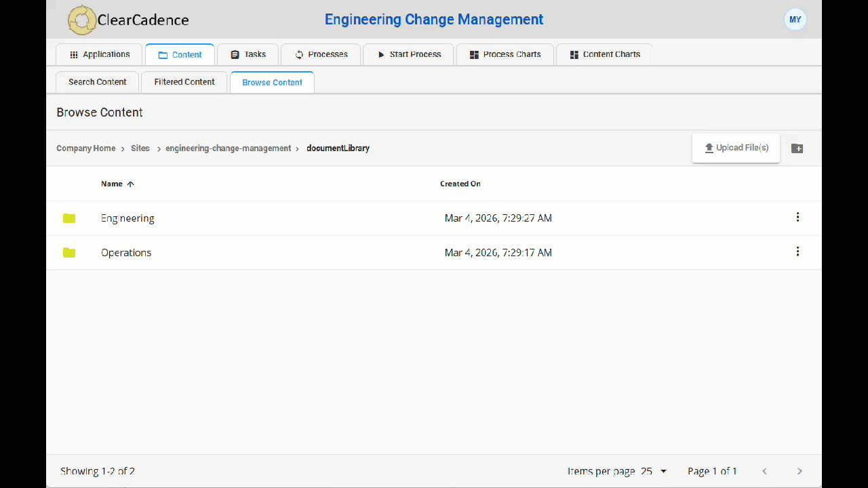The height and width of the screenshot is (488, 868).
Task: Sort by the Name column header
Action: pyautogui.click(x=113, y=184)
